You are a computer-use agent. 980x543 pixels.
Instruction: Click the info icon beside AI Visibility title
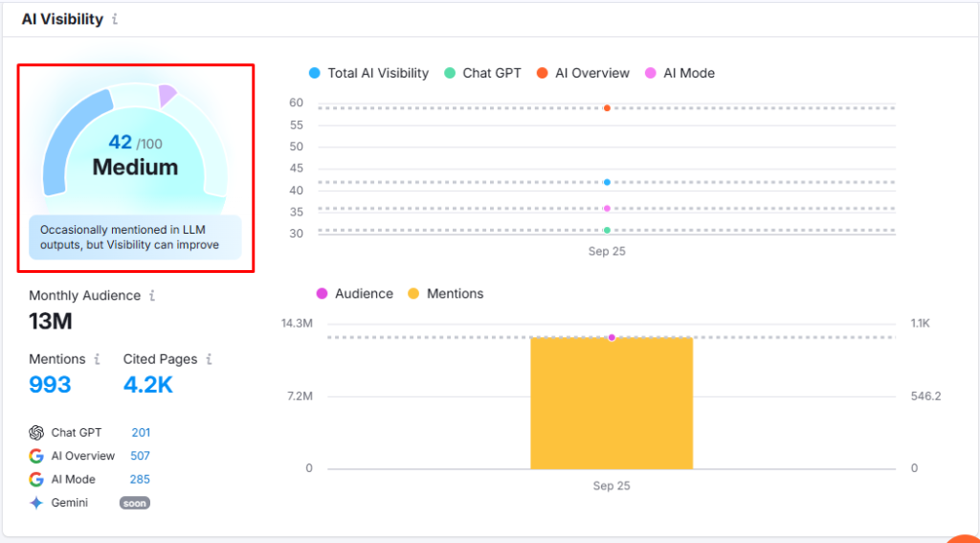[x=116, y=19]
